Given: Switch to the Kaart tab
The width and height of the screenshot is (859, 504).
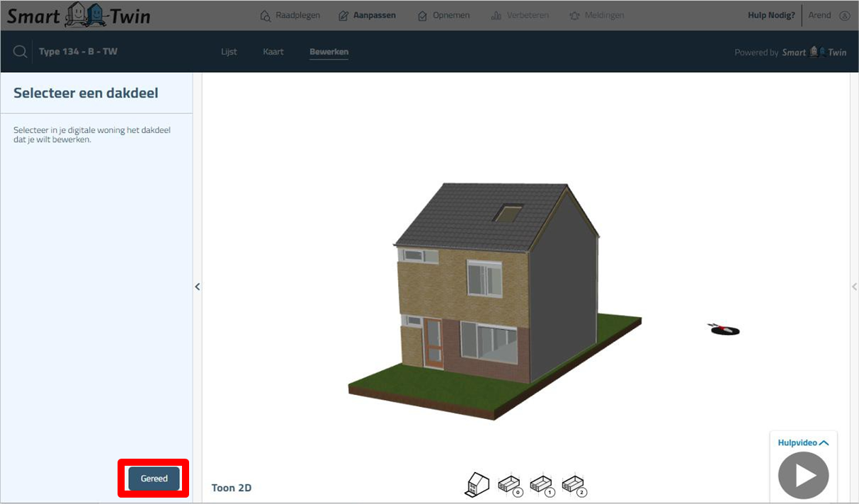Looking at the screenshot, I should 273,52.
